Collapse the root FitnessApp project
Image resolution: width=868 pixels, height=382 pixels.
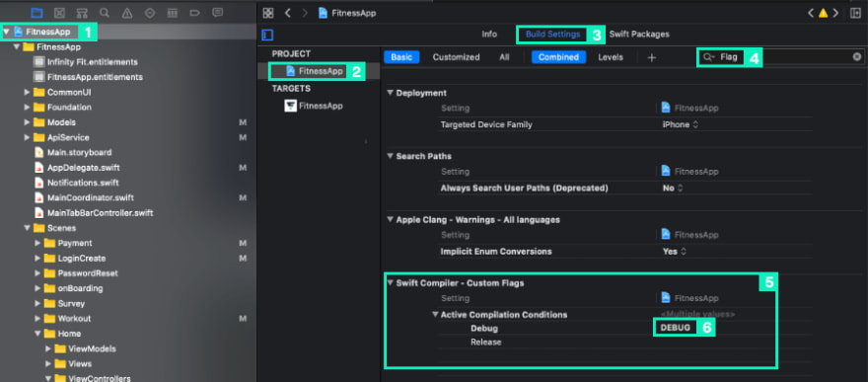(6, 33)
